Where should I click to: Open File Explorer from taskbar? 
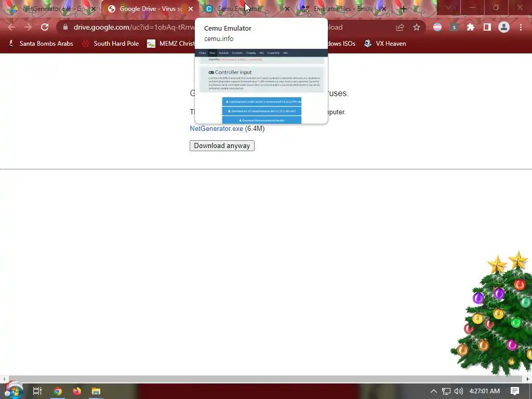coord(96,391)
